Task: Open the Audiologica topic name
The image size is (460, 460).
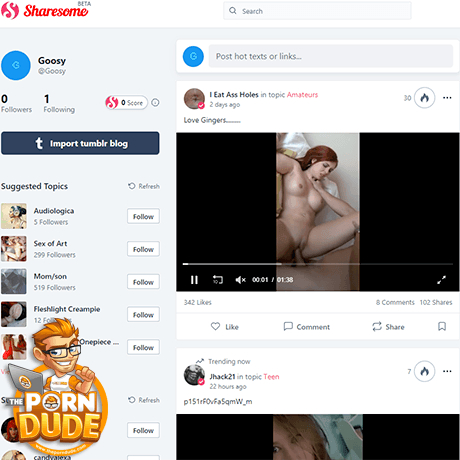Action: point(54,211)
